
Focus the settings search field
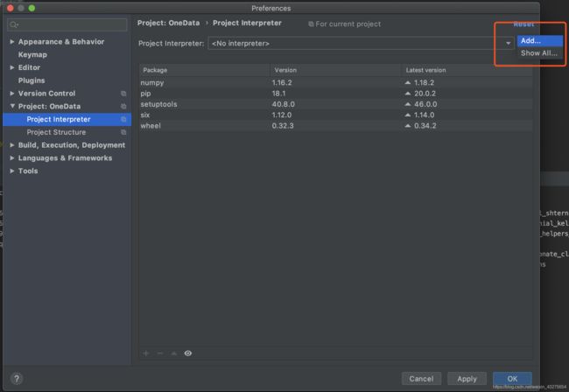coord(67,24)
